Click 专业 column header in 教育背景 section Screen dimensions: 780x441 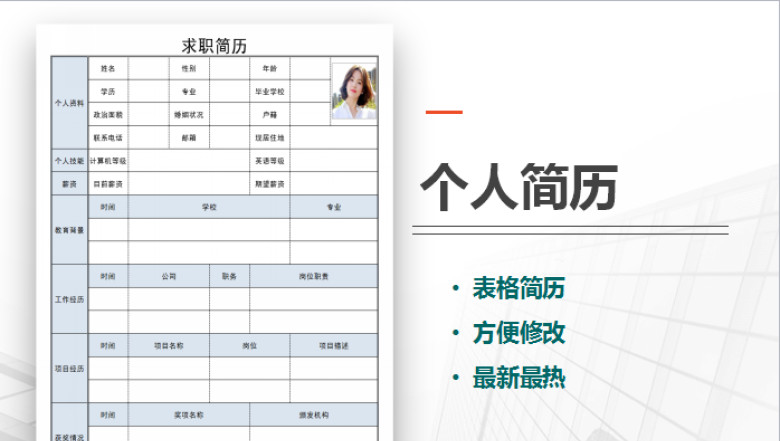pyautogui.click(x=334, y=207)
